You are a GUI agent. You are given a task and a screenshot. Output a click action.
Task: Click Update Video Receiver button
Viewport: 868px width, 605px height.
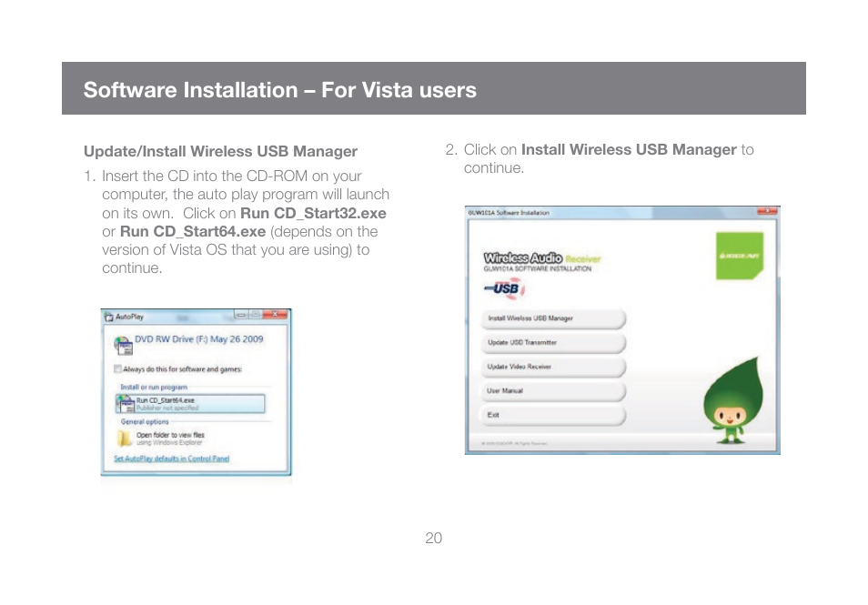[553, 367]
